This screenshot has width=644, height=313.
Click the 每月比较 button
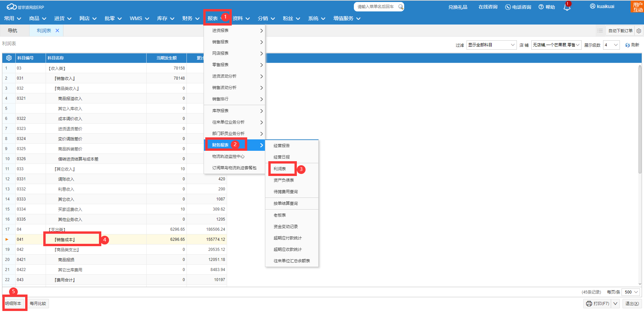38,304
